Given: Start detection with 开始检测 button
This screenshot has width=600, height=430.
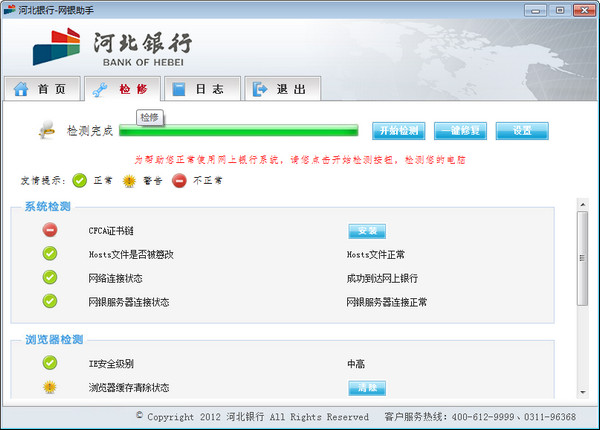Looking at the screenshot, I should tap(398, 131).
